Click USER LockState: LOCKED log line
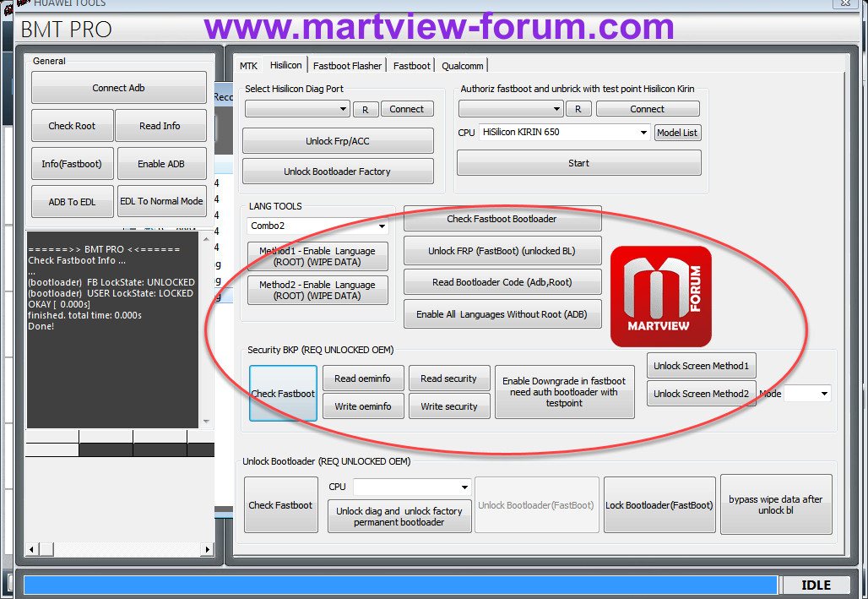Screen dimensions: 868x599 click(x=111, y=293)
